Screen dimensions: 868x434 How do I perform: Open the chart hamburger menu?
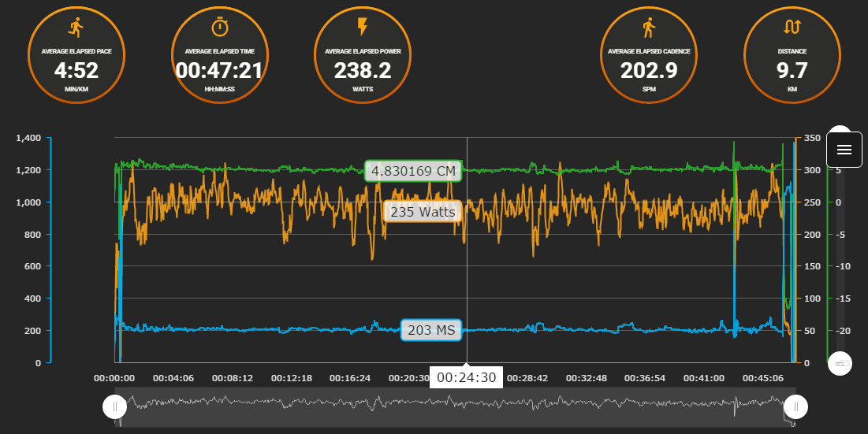844,150
